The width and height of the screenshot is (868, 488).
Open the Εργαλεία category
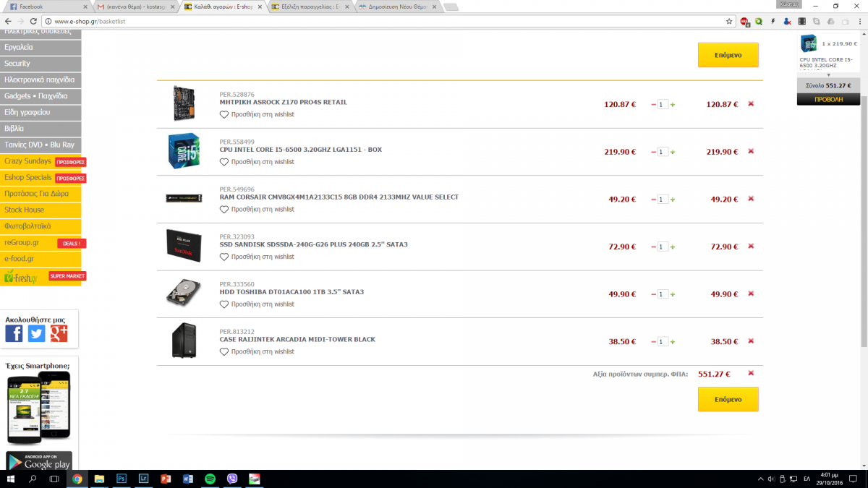(41, 47)
